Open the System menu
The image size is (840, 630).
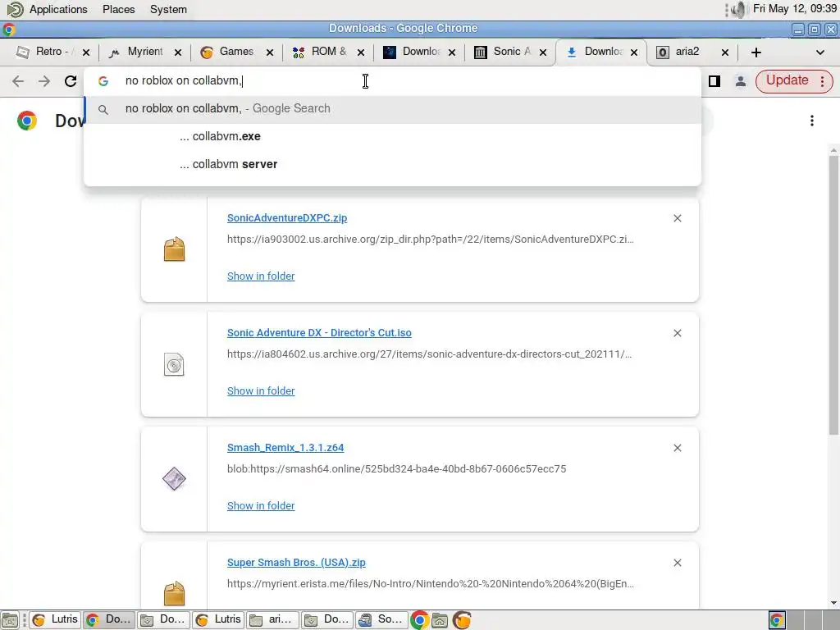click(168, 10)
